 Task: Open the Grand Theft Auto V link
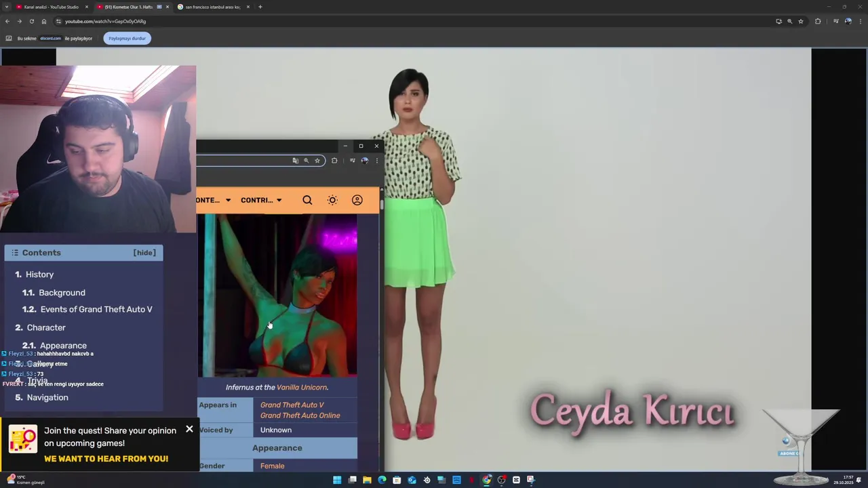pos(292,405)
